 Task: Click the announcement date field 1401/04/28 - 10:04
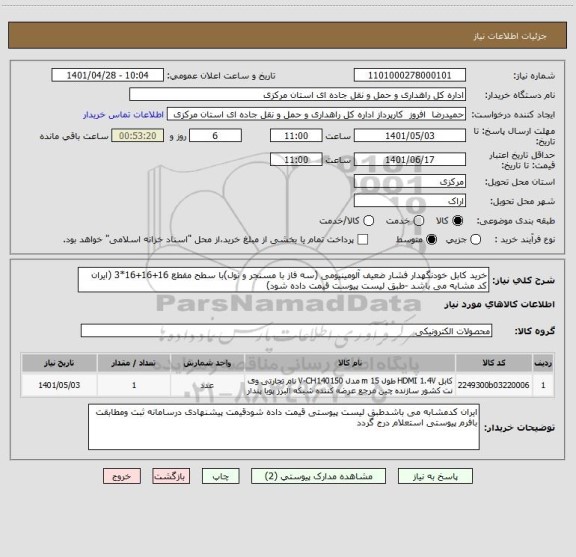tap(108, 75)
